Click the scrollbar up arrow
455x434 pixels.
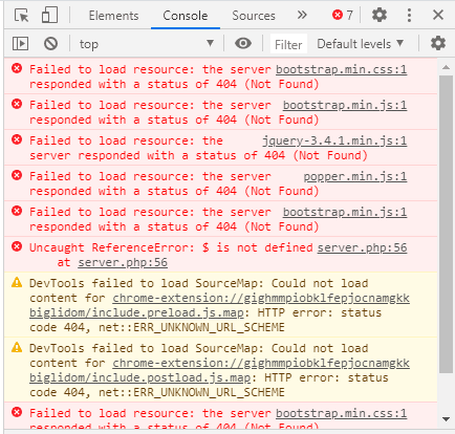pyautogui.click(x=446, y=68)
